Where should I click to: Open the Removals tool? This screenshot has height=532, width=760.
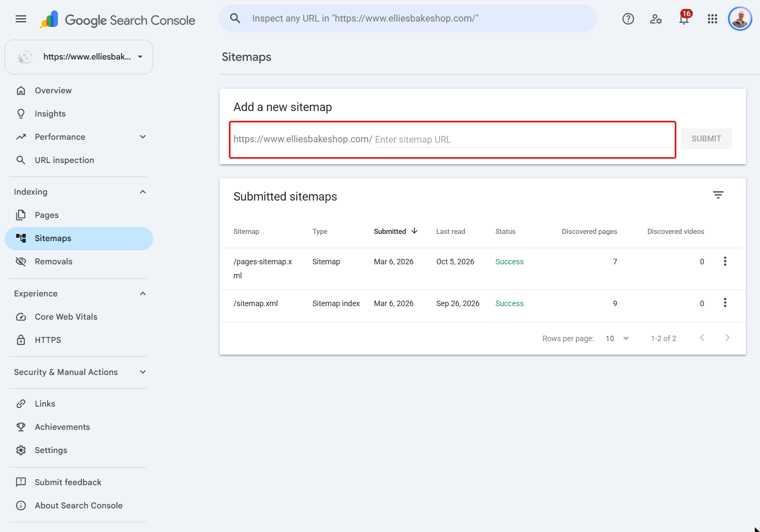coord(79,261)
